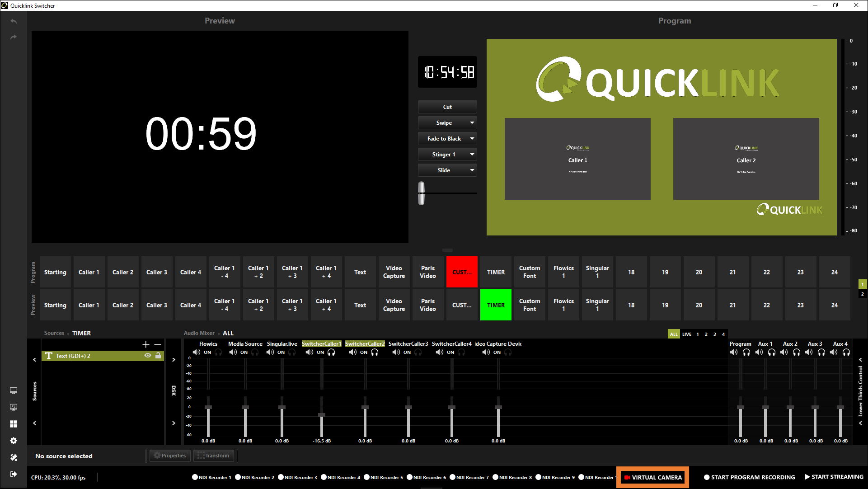868x489 pixels.
Task: Click upper left chevron of Sources panel
Action: [34, 360]
